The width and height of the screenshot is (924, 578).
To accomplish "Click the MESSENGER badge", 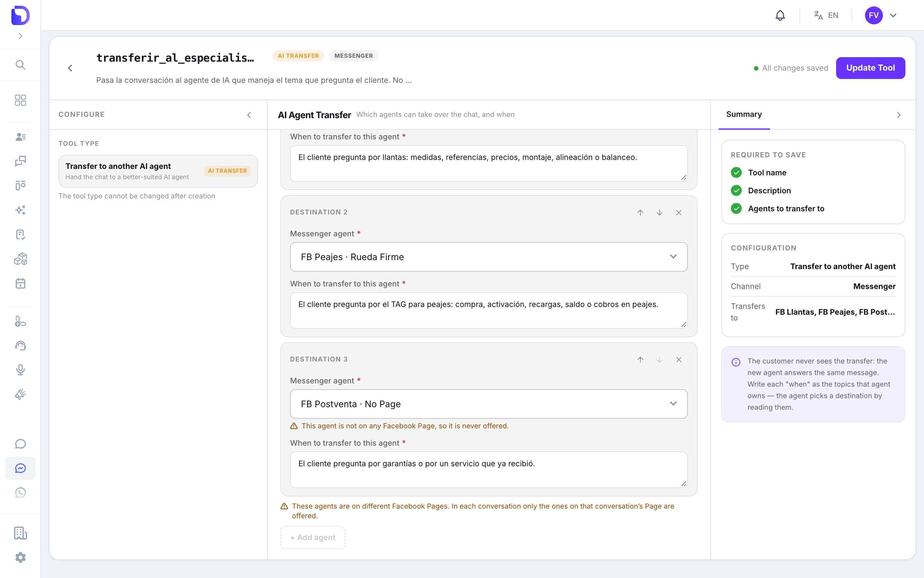I will [354, 56].
